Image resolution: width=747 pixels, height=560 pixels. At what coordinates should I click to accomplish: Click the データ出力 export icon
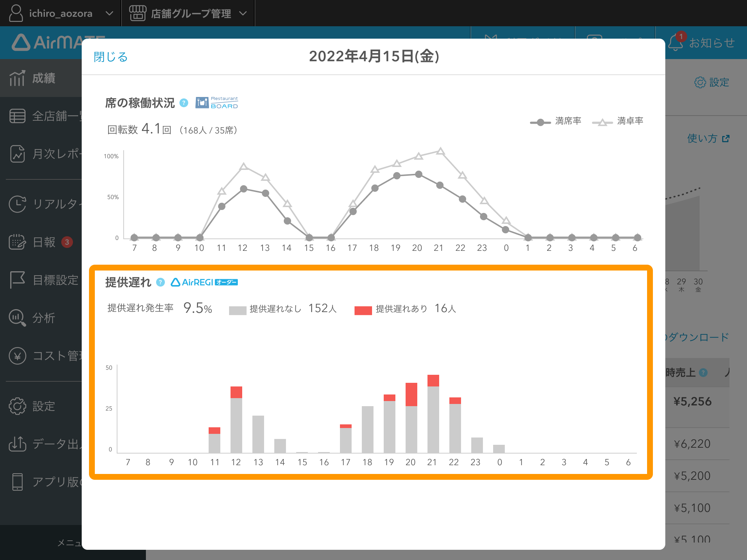tap(17, 444)
